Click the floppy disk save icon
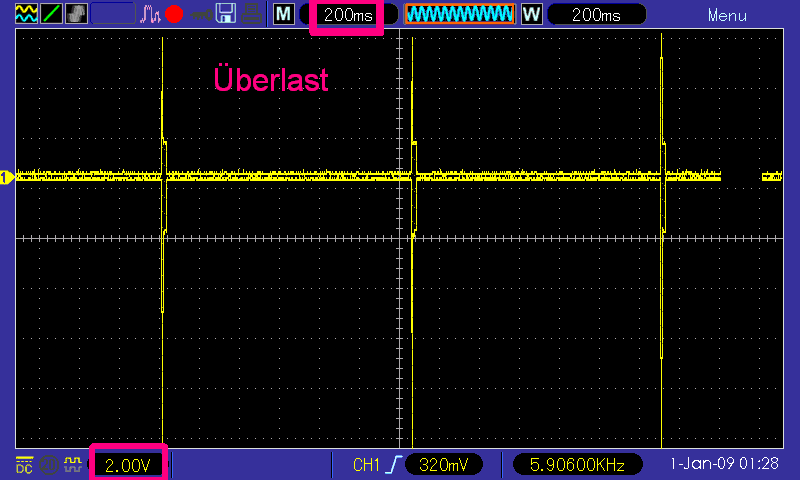Screen dimensions: 800x480 coord(226,14)
